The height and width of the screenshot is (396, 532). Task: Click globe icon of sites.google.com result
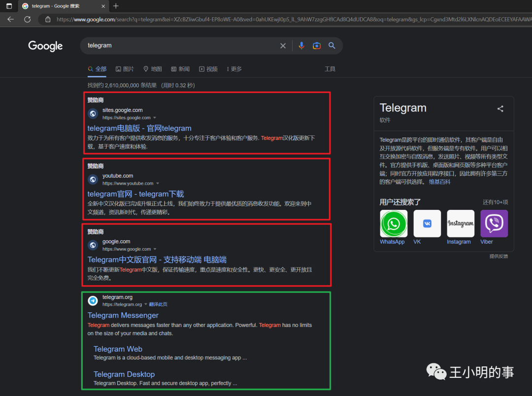click(x=93, y=113)
